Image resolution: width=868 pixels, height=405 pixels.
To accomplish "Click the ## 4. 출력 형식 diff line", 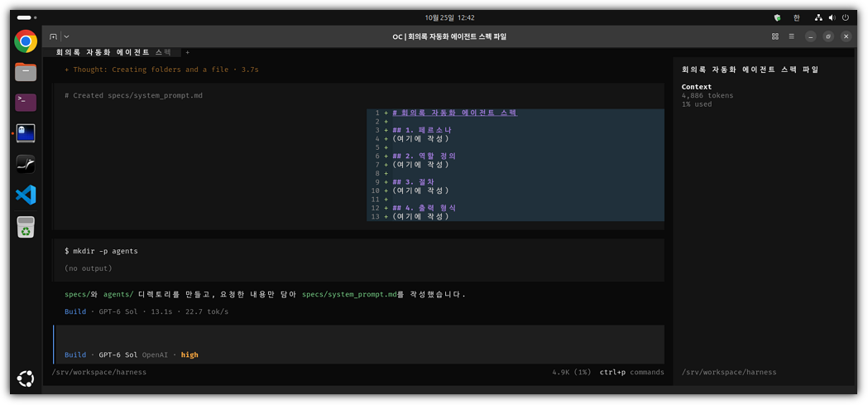I will [x=424, y=208].
